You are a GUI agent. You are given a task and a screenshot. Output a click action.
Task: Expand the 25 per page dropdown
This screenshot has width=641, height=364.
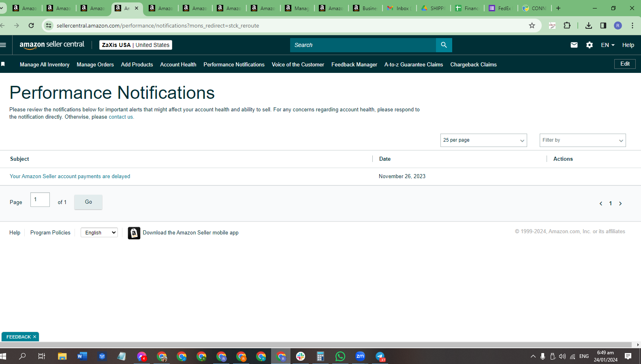tap(483, 140)
